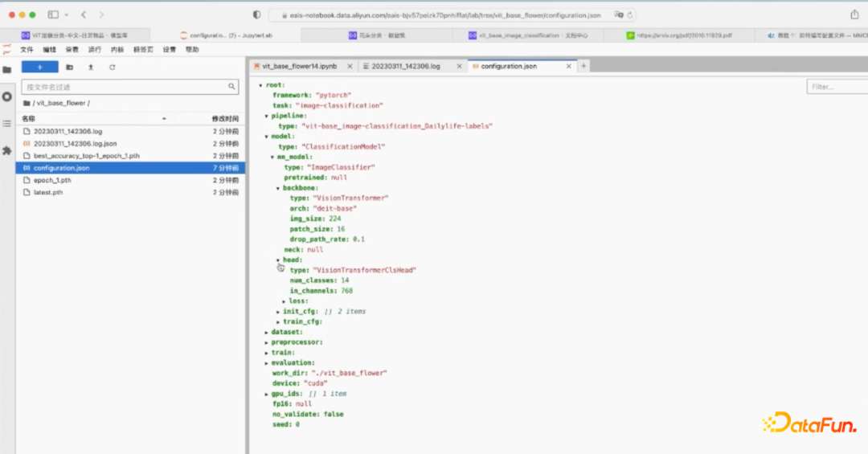Screen dimensions: 868x454
Task: Expand the loss node
Action: coord(284,301)
